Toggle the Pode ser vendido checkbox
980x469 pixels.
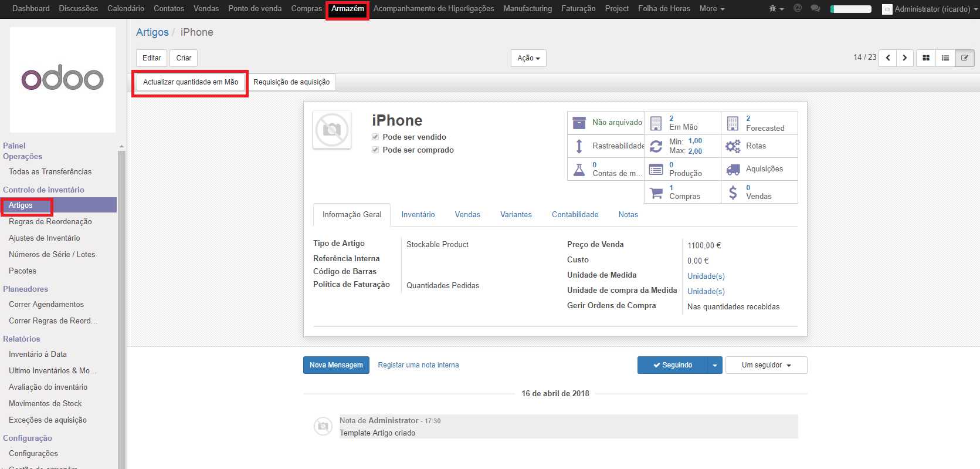point(375,137)
